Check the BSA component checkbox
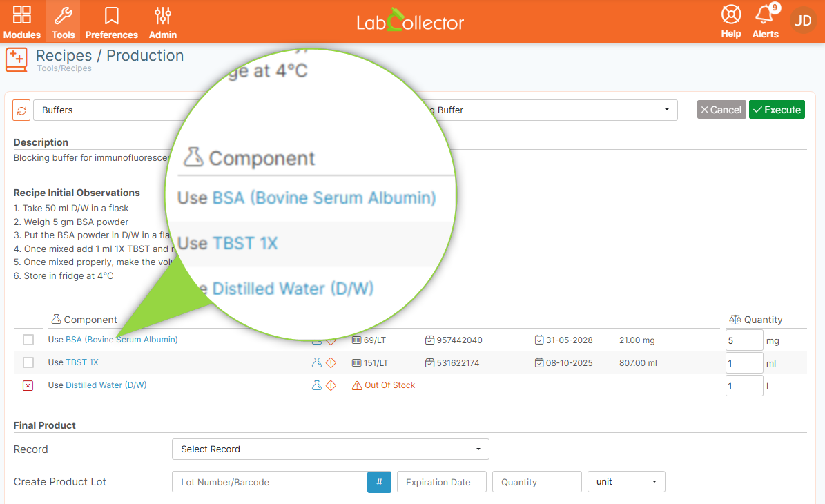Image resolution: width=825 pixels, height=504 pixels. [x=28, y=340]
